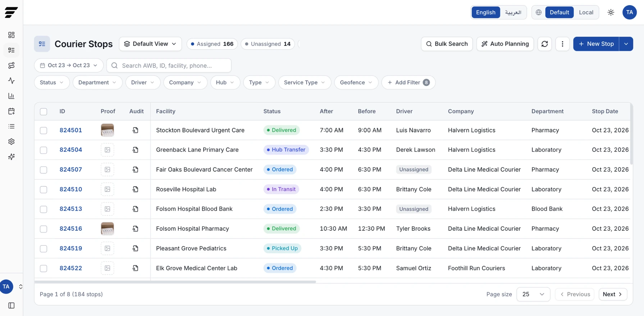Open proof photo thumbnail for stop 824516

(x=108, y=229)
